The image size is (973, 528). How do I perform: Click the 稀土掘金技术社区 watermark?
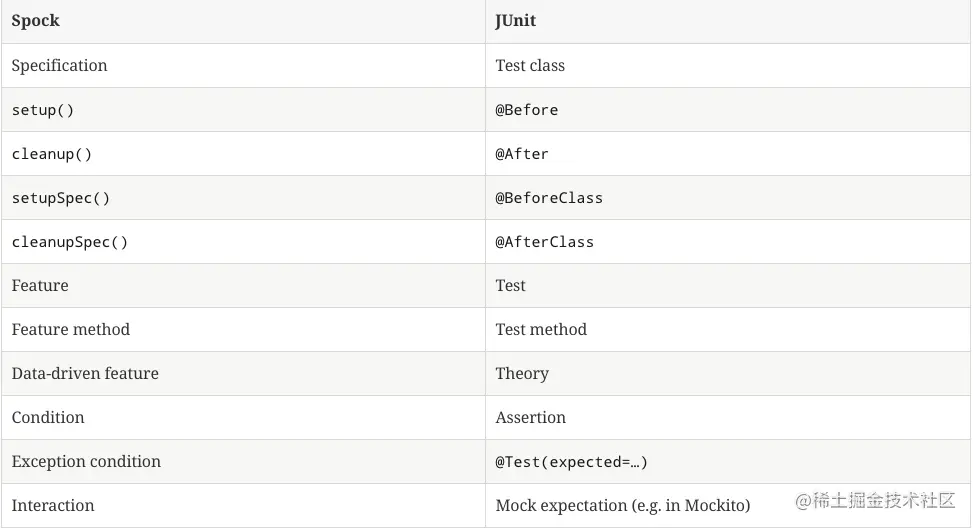coord(876,500)
